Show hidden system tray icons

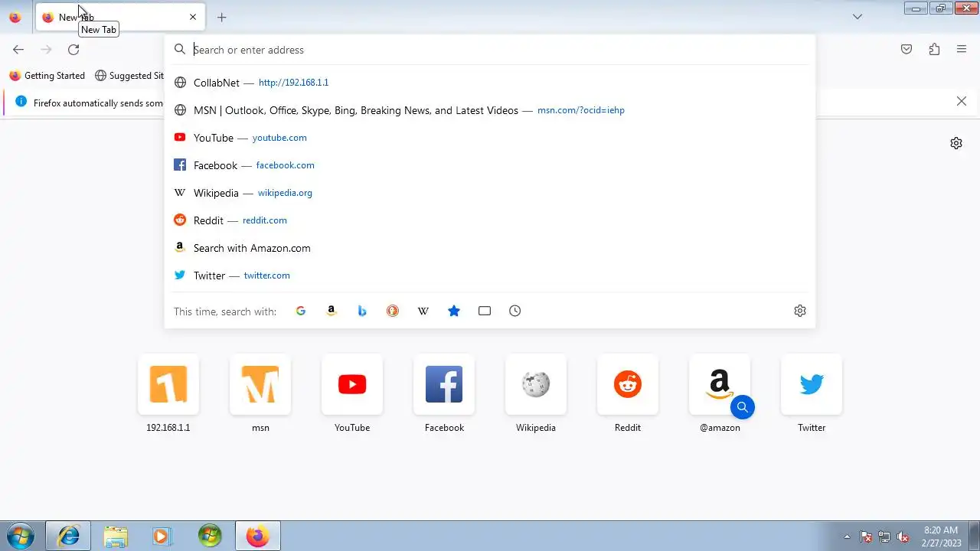tap(847, 536)
